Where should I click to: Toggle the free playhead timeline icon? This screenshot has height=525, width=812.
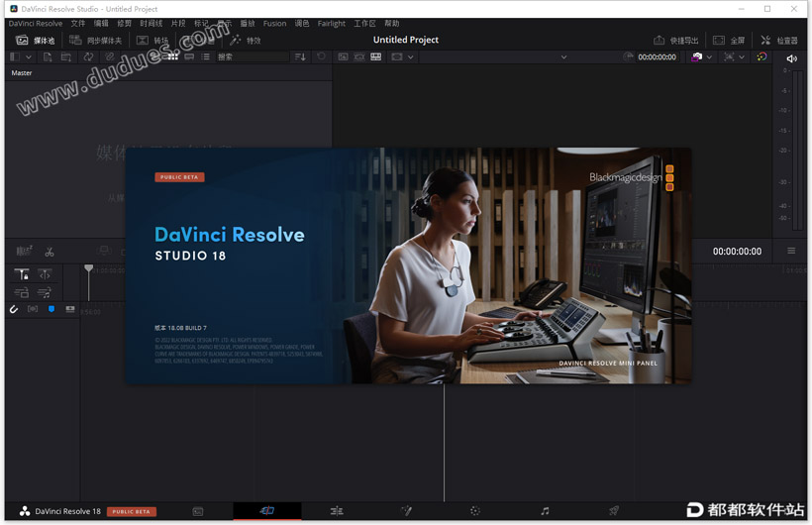pos(45,274)
